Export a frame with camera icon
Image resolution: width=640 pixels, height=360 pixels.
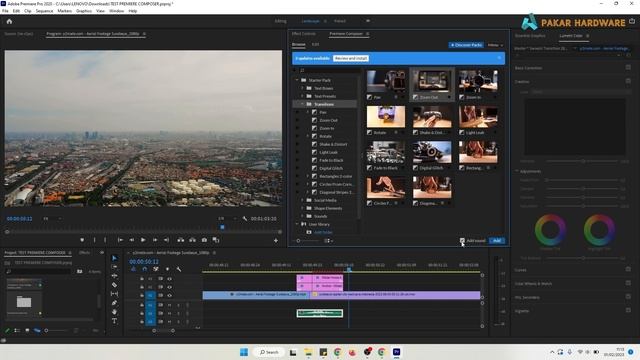click(x=204, y=240)
